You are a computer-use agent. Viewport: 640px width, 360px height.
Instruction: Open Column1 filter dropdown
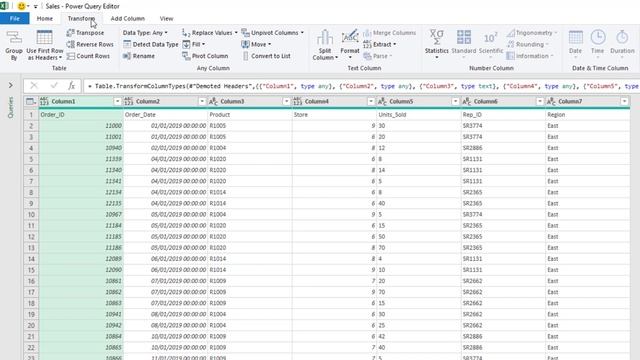(x=118, y=101)
